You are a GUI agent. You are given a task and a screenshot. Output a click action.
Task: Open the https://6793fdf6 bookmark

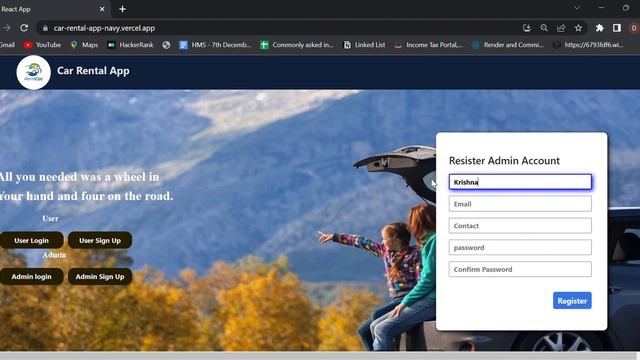588,45
